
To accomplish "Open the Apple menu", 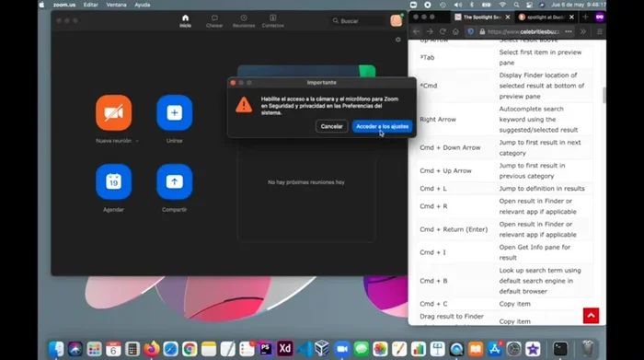I will 42,5.
